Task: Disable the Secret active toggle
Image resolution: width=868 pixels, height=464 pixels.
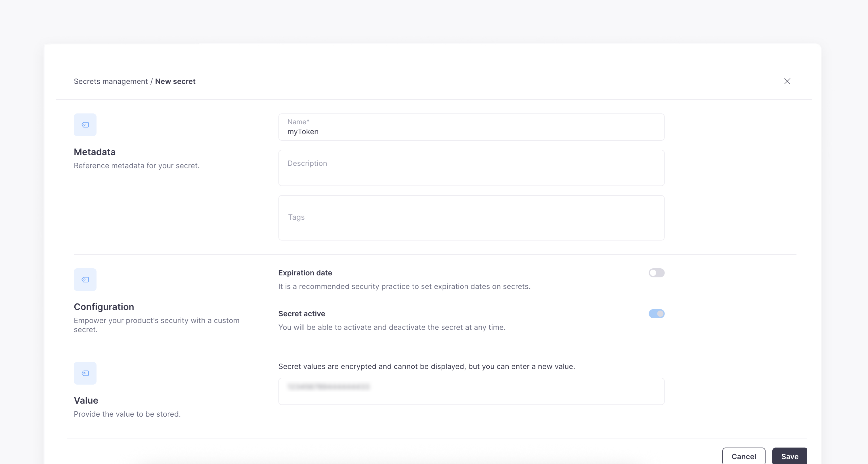Action: tap(656, 314)
